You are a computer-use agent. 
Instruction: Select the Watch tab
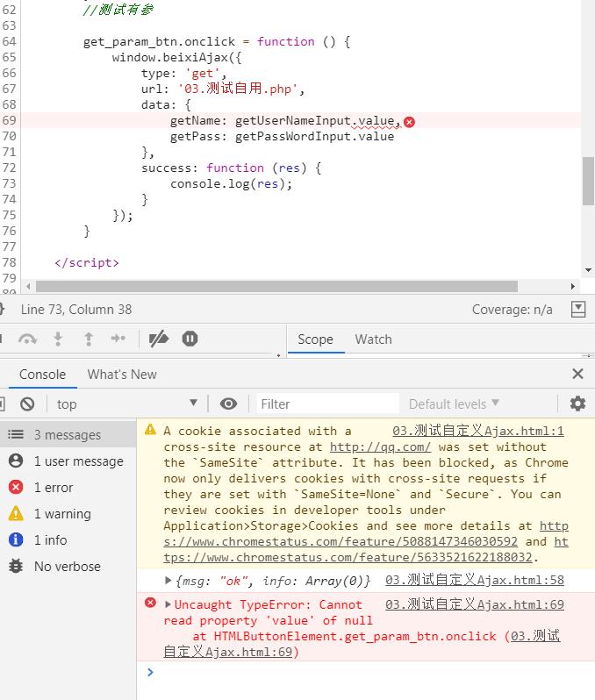(x=374, y=339)
